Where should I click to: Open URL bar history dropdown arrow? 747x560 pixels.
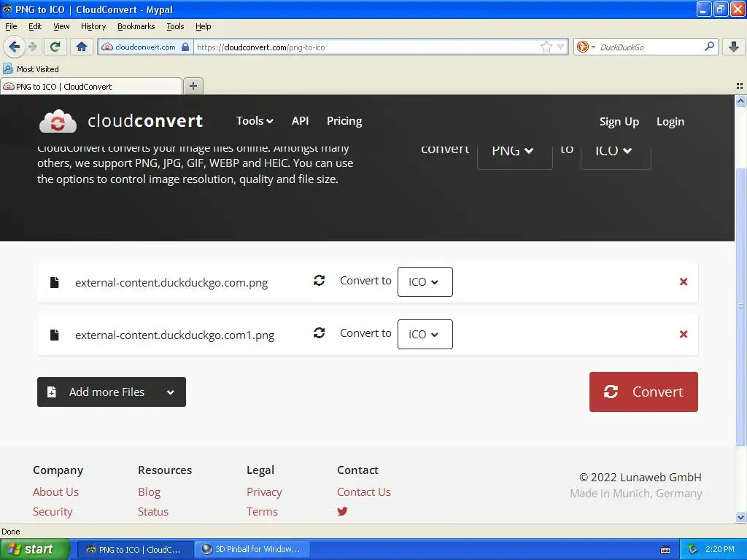(561, 47)
